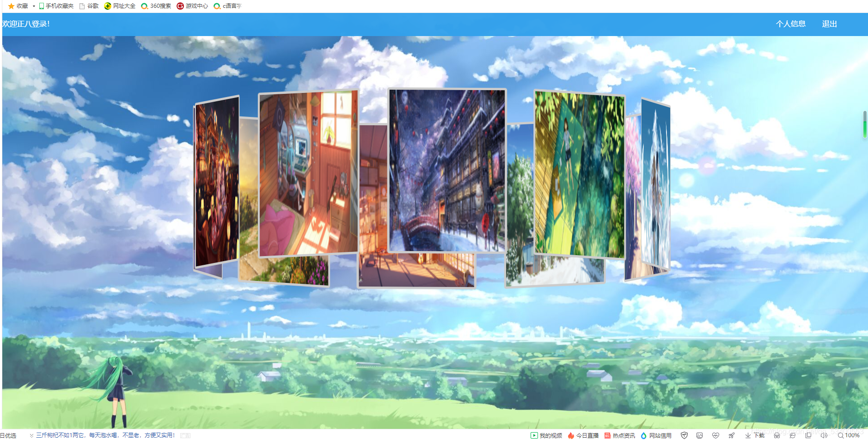The height and width of the screenshot is (440, 868).
Task: Select the blue water splash carousel image at right
Action: point(655,184)
